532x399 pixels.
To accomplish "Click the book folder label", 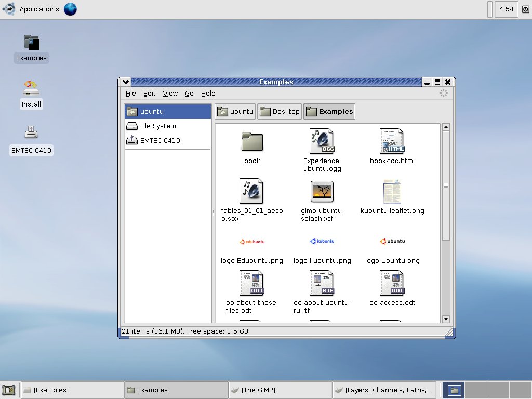I will tap(252, 161).
